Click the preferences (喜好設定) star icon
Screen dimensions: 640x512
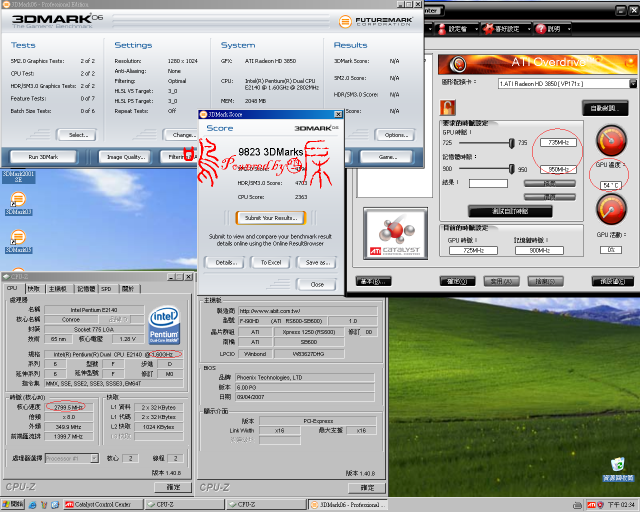coord(488,29)
